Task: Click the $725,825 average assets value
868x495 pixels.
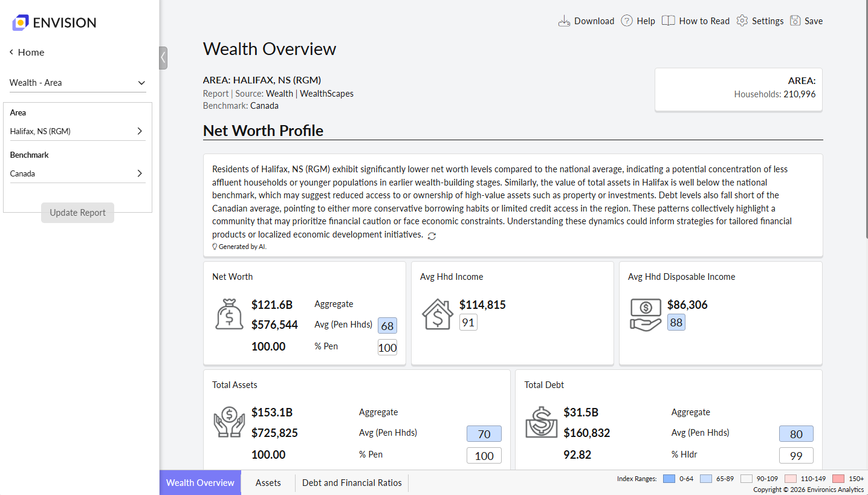Action: coord(274,433)
